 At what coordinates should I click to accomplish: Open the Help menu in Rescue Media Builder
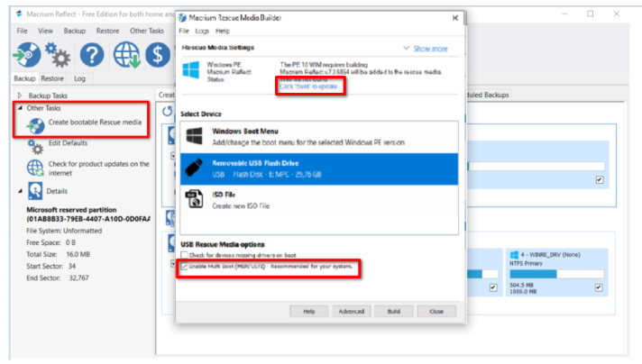223,31
